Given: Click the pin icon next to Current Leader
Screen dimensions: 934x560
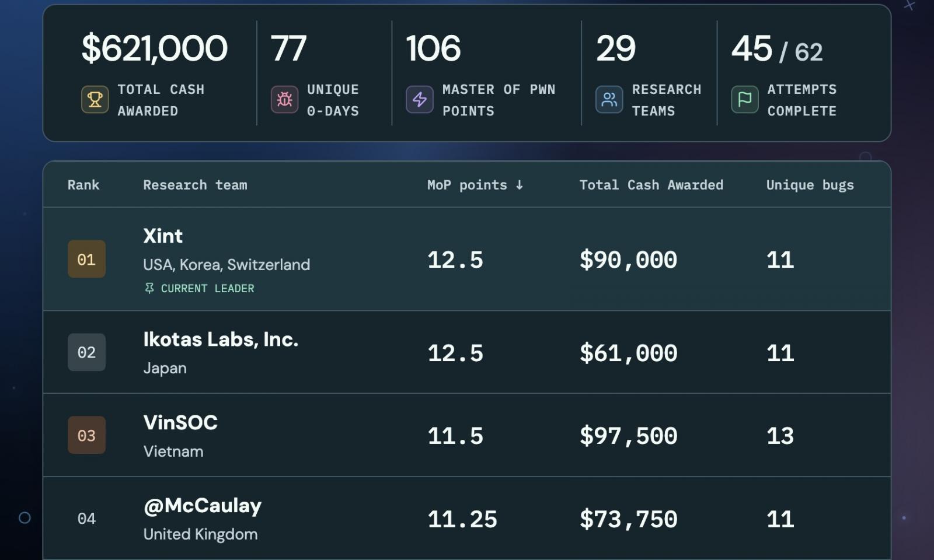Looking at the screenshot, I should point(149,288).
